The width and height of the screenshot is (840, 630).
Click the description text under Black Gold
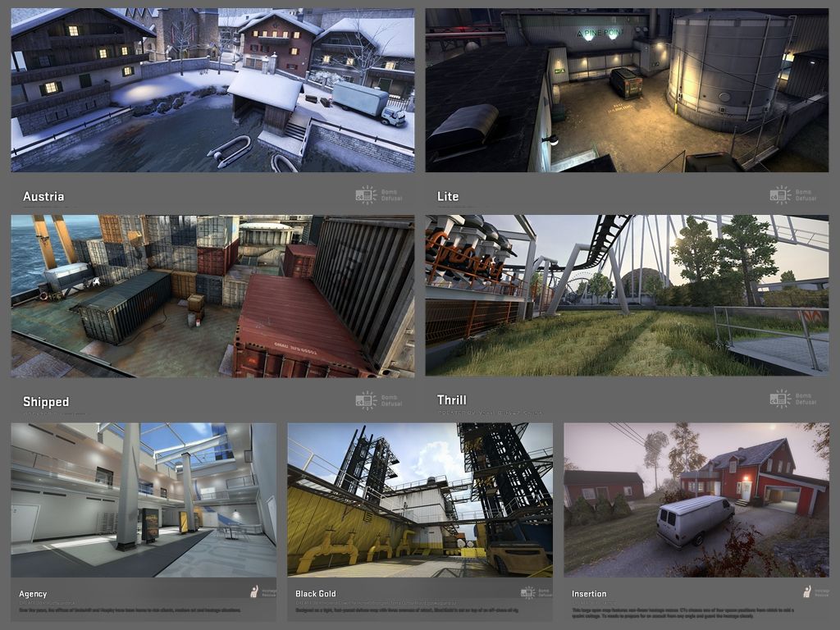(407, 609)
